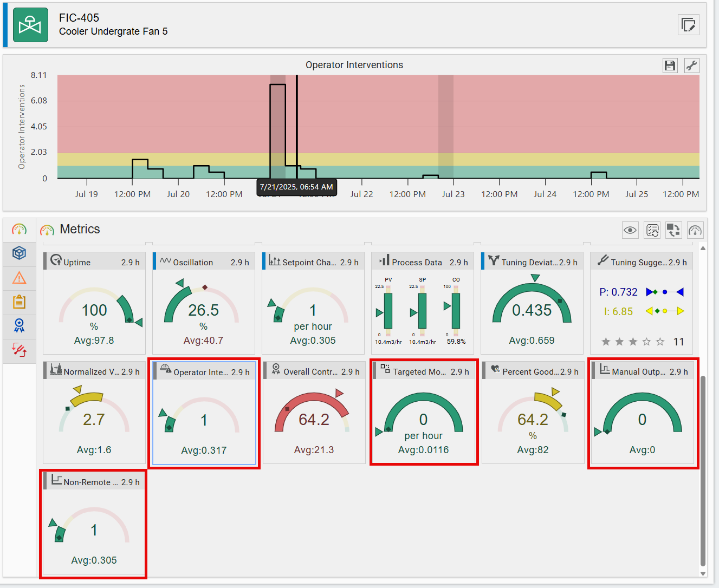Click the Metrics heading gauge icon
Viewport: 719px width, 588px height.
click(x=47, y=230)
